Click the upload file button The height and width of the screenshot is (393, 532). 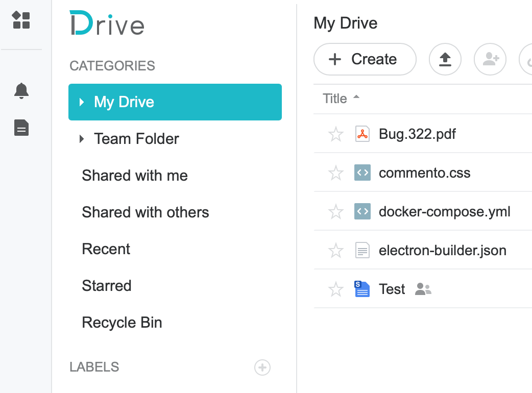(x=445, y=59)
